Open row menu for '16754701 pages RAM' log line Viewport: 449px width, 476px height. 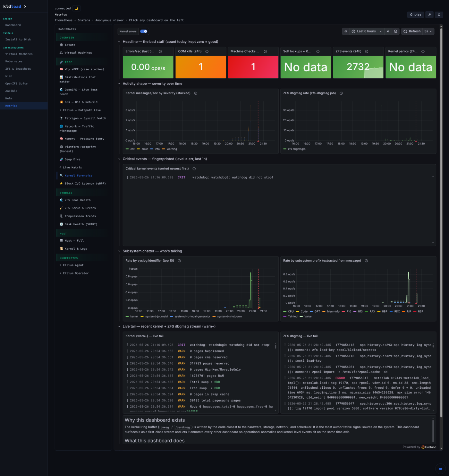pos(127,376)
